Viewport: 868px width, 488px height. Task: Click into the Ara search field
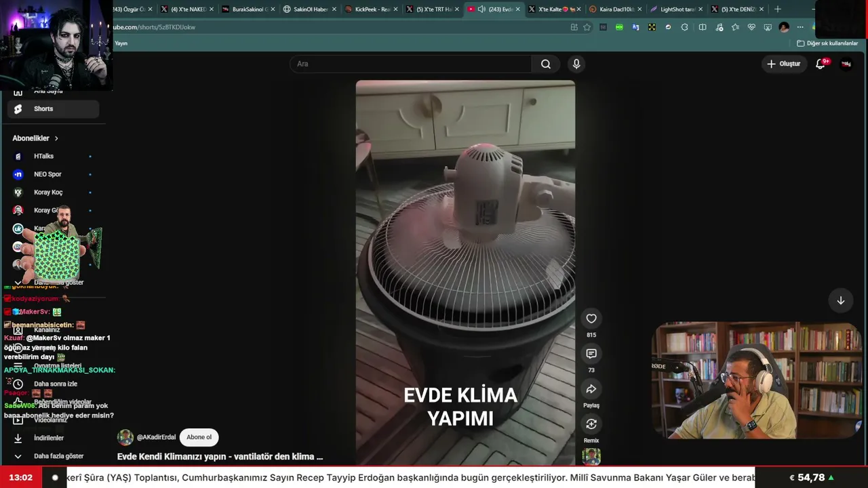click(x=411, y=64)
